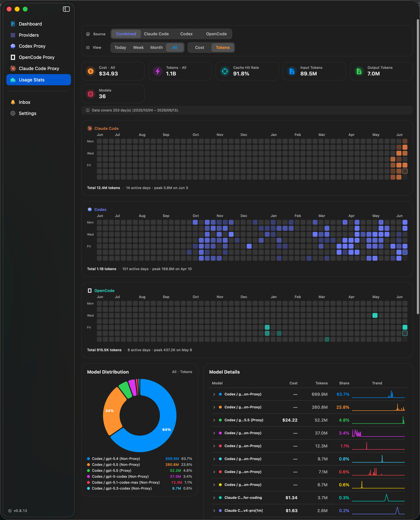Expand the 12.3M tokens model row
The image size is (420, 520).
pyautogui.click(x=214, y=446)
